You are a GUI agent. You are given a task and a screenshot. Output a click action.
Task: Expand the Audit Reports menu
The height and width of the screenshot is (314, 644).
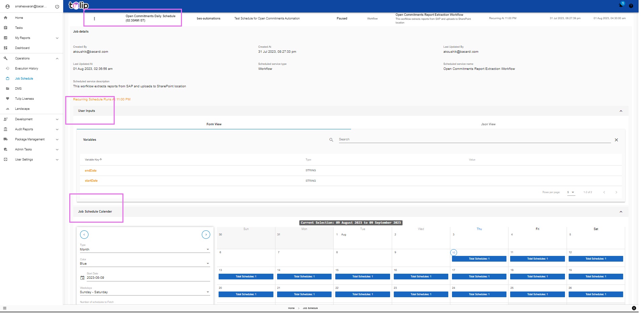click(57, 129)
